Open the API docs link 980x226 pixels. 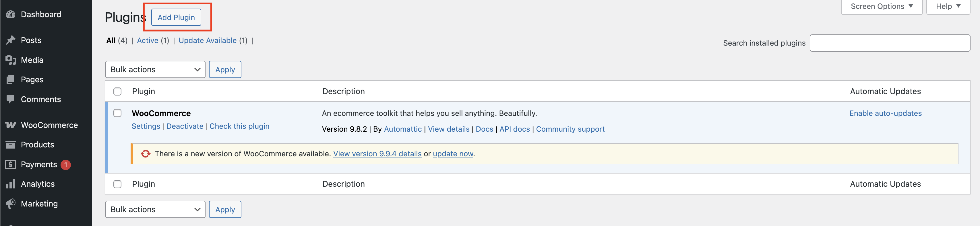pyautogui.click(x=515, y=129)
